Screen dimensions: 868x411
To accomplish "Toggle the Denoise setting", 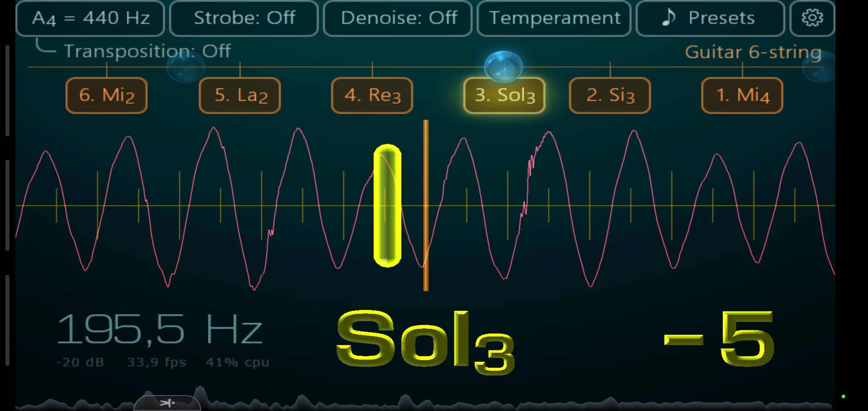I will pyautogui.click(x=398, y=18).
